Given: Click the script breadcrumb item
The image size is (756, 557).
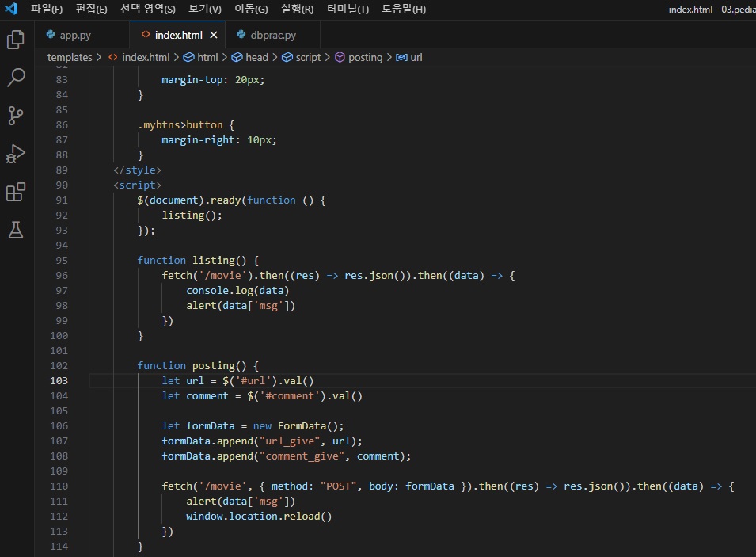Looking at the screenshot, I should pos(302,57).
